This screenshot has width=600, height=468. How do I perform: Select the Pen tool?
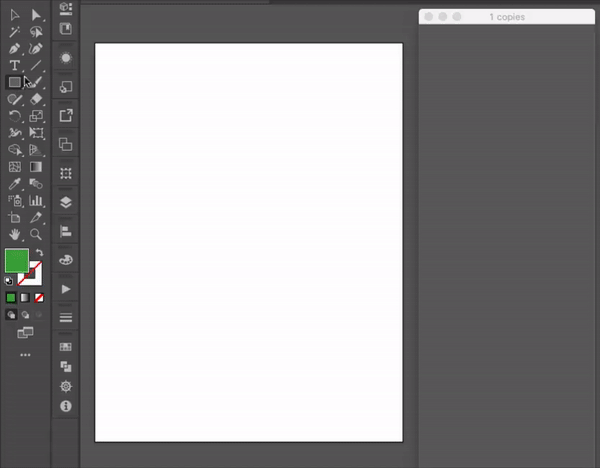tap(15, 49)
